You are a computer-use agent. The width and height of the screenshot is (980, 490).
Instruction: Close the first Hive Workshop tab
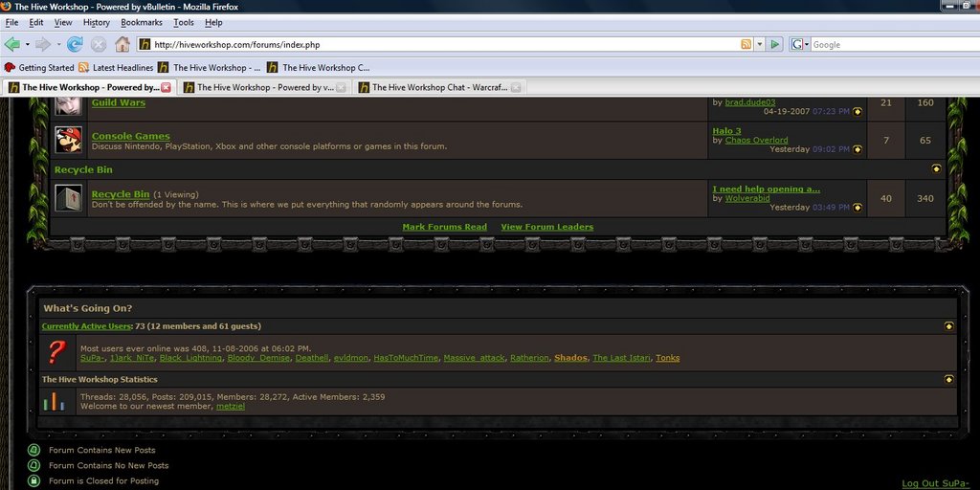click(x=166, y=87)
